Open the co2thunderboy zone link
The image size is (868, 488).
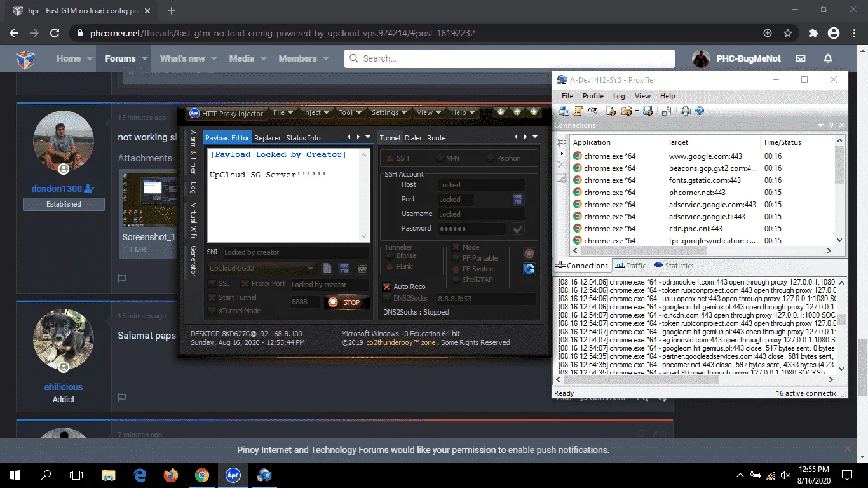(x=401, y=342)
